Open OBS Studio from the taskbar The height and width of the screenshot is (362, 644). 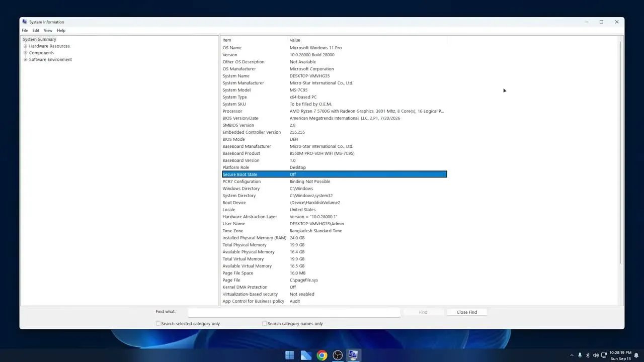tap(338, 355)
